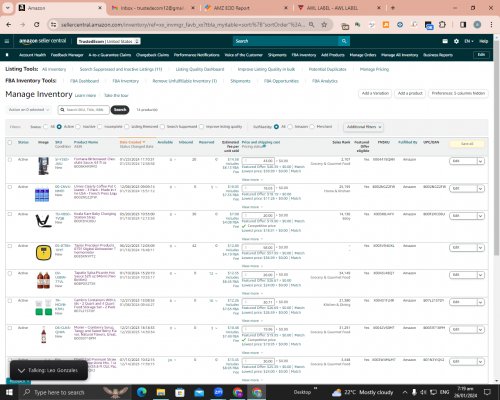The image size is (500, 400).
Task: Select the Fontana Bittersweet Chocolate Sauce row checkbox
Action: click(10, 160)
